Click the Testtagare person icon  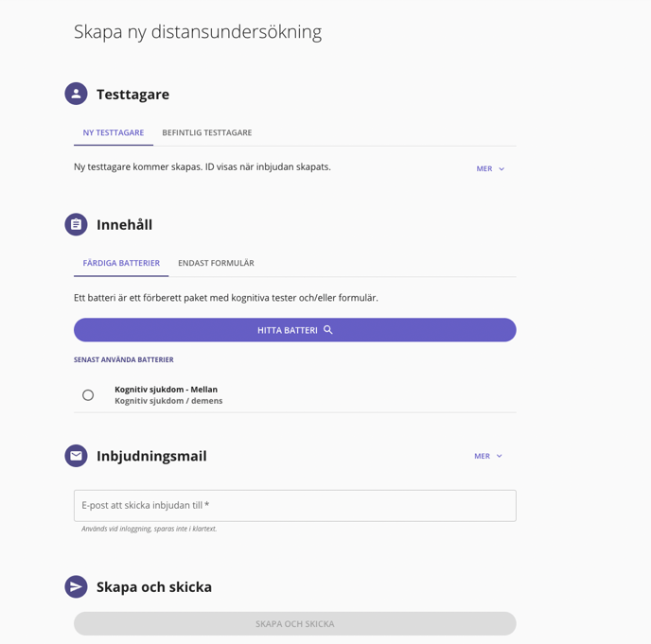(x=76, y=94)
